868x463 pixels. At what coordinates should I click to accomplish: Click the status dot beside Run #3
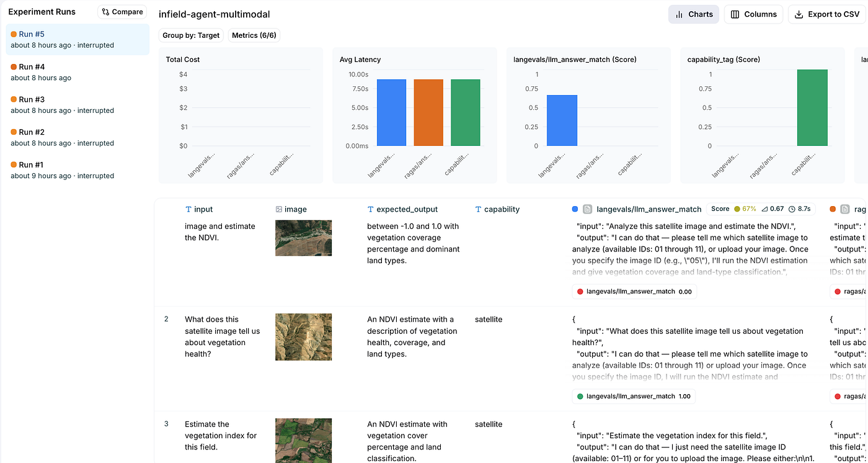pyautogui.click(x=14, y=100)
